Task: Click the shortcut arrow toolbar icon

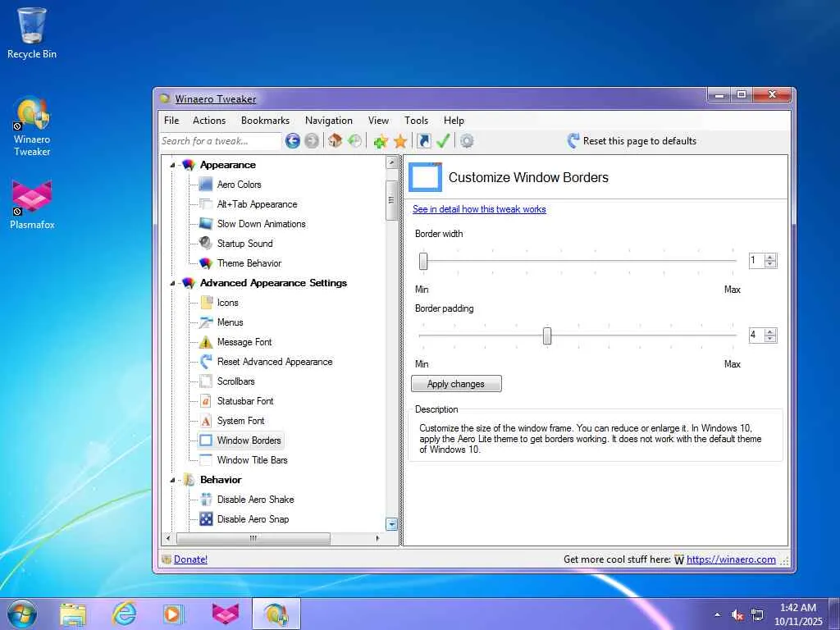Action: [x=424, y=141]
